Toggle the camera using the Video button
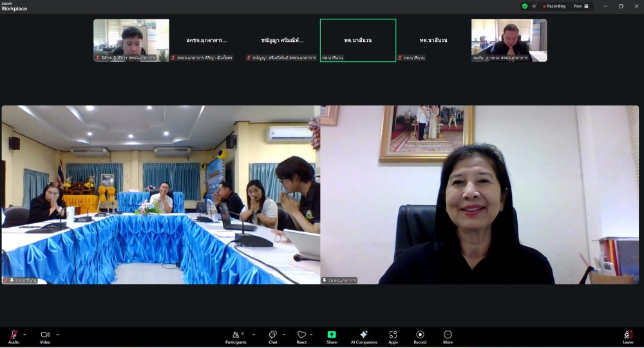Image resolution: width=644 pixels, height=348 pixels. pos(45,336)
